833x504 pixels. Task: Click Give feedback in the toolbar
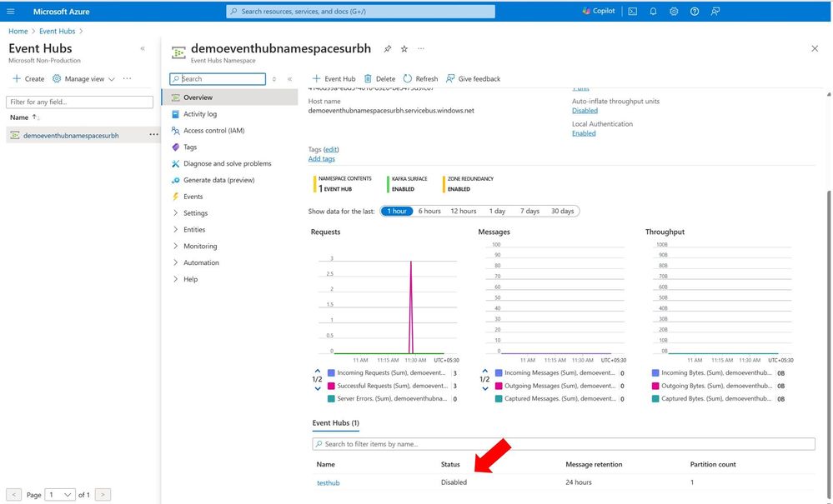[474, 78]
